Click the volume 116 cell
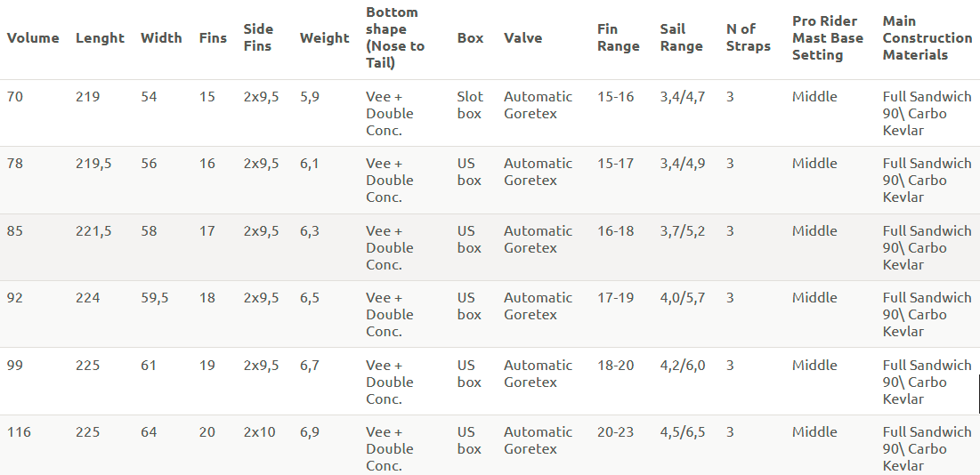Viewport: 980px width, 475px height. tap(19, 432)
